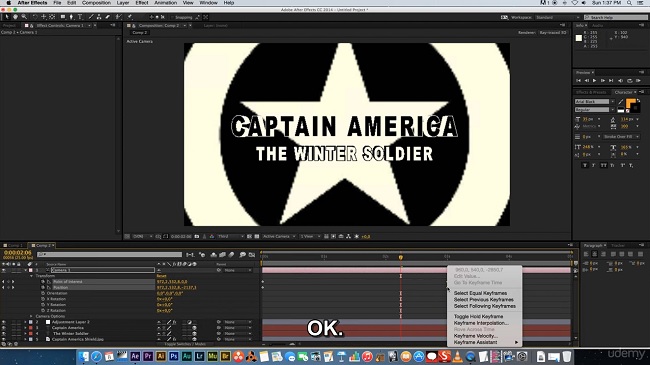Select the Pen tool
Image resolution: width=650 pixels, height=365 pixels.
pos(71,17)
